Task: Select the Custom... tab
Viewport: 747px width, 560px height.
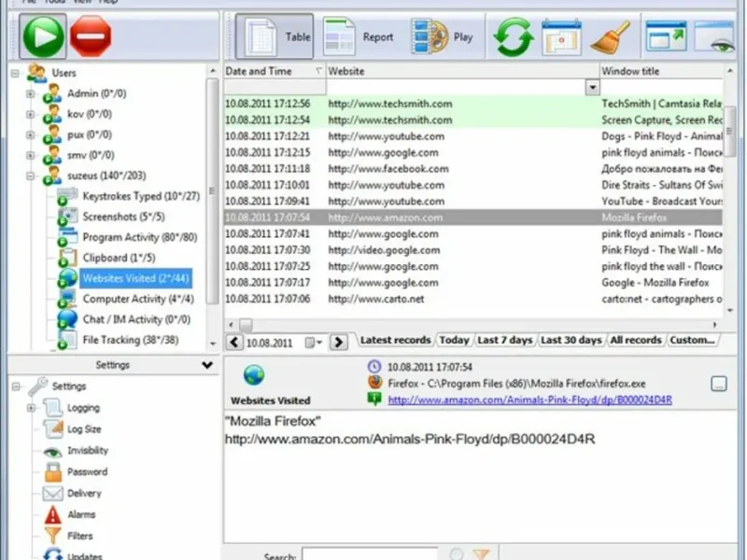Action: pyautogui.click(x=692, y=340)
